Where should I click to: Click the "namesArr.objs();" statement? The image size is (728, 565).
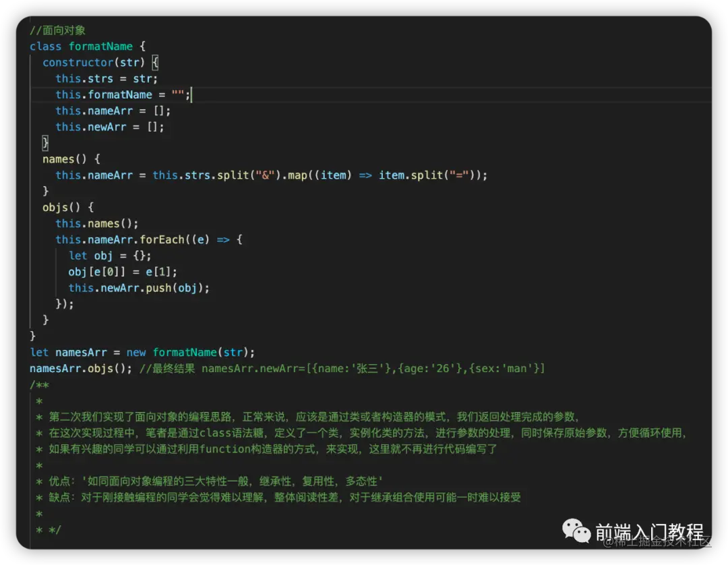81,369
